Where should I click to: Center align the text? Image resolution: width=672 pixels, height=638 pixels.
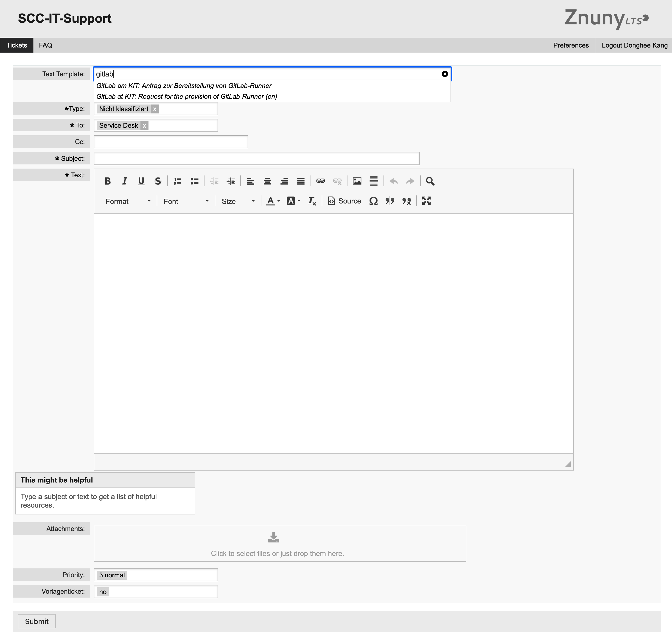pos(267,181)
